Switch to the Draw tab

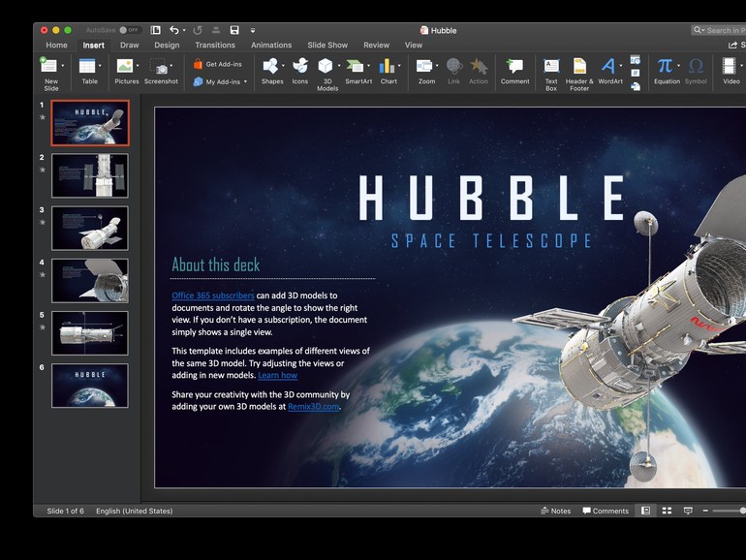(130, 46)
